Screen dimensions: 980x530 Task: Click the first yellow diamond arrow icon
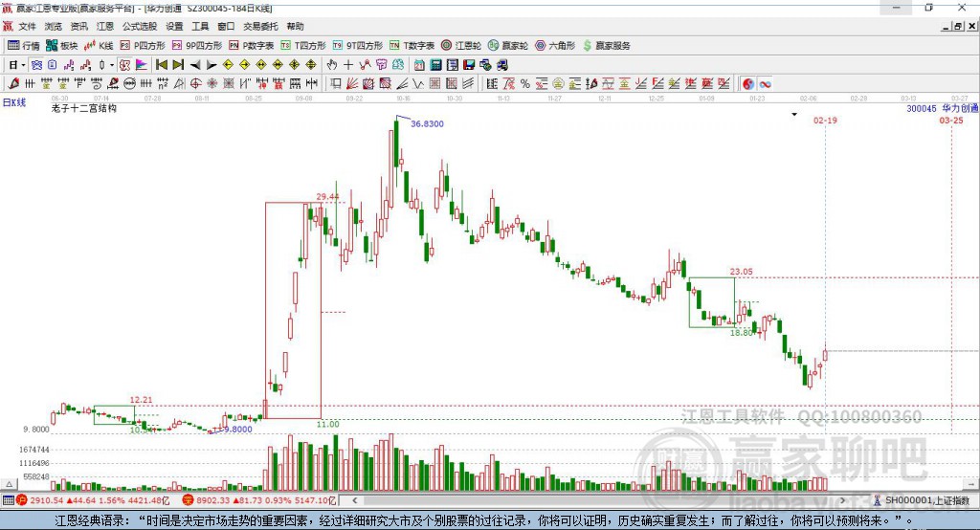point(228,64)
